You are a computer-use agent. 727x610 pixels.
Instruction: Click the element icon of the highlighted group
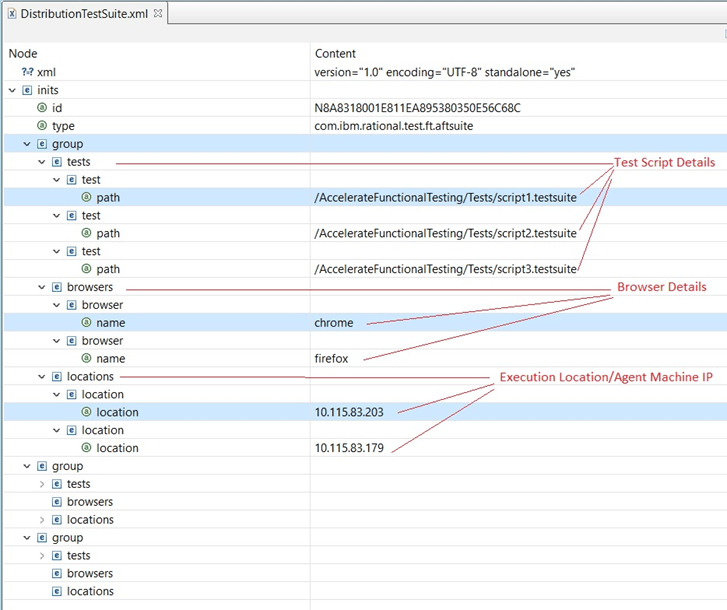(42, 144)
